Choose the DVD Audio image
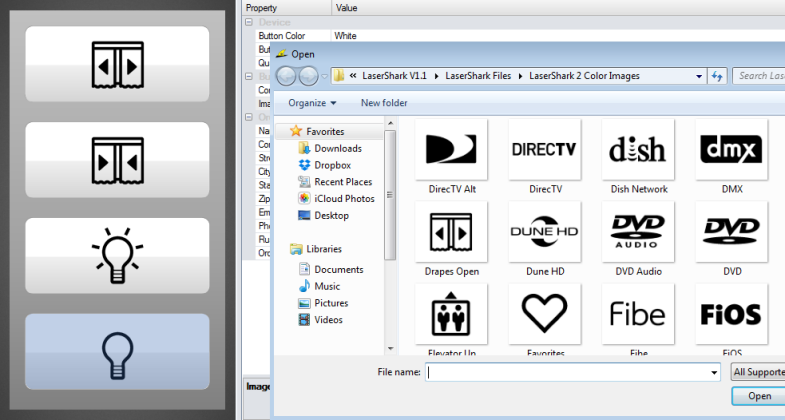Screen dimensions: 785x420 coord(638,232)
